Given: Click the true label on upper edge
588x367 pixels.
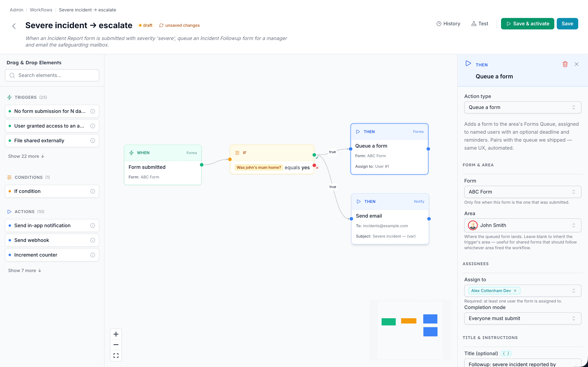Looking at the screenshot, I should tap(332, 152).
